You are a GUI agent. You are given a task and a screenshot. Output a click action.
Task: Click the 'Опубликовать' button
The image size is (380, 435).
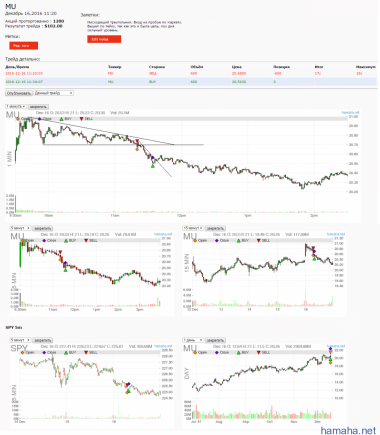[19, 93]
